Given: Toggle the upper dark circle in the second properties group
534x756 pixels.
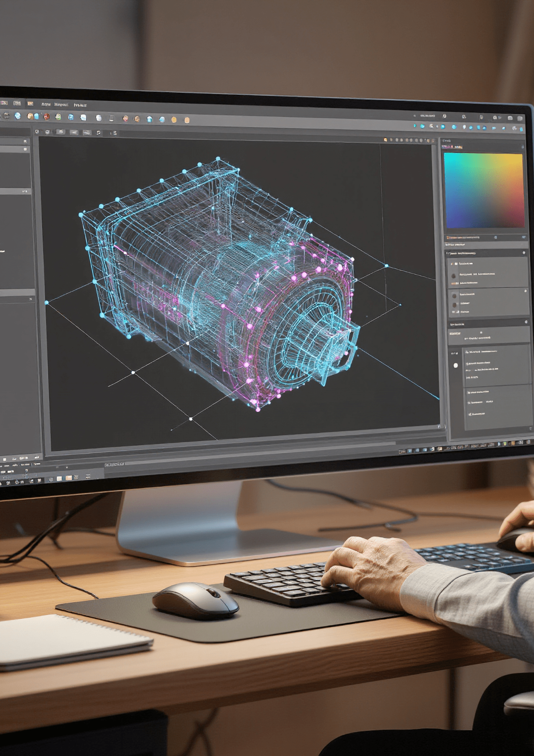Looking at the screenshot, I should click(454, 296).
